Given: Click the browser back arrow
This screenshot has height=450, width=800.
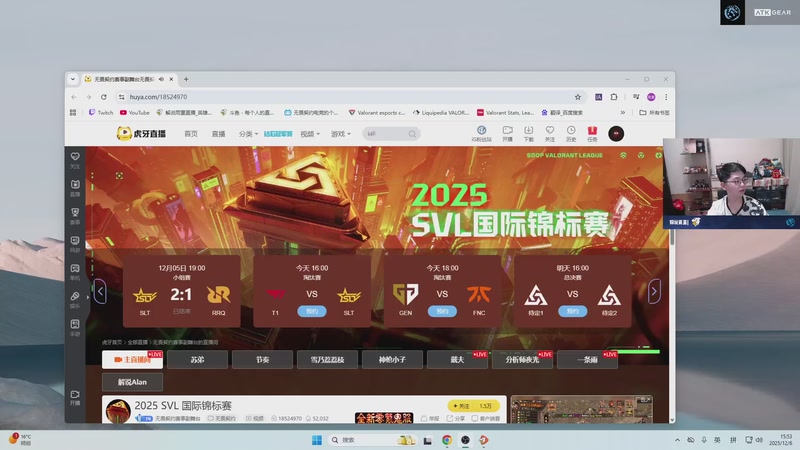Looking at the screenshot, I should pyautogui.click(x=74, y=97).
